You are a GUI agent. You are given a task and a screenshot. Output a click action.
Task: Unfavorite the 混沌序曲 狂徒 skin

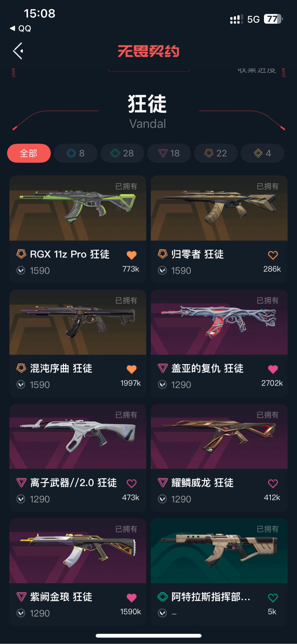coord(131,369)
